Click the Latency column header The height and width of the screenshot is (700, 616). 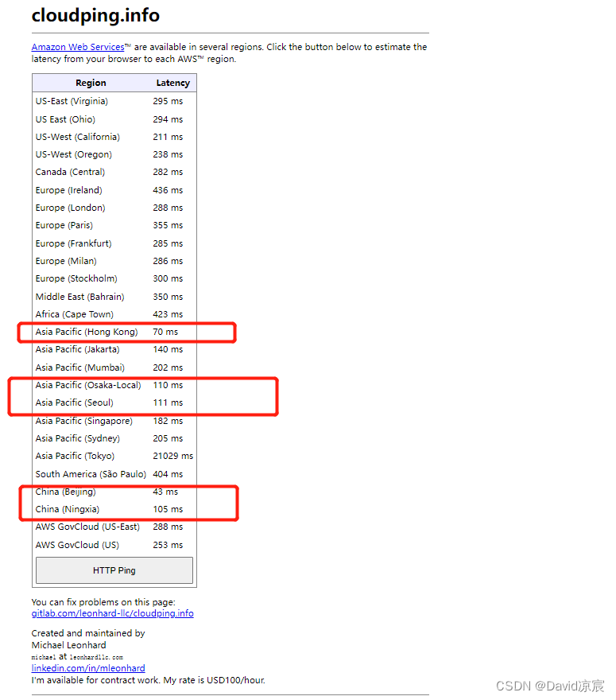173,83
